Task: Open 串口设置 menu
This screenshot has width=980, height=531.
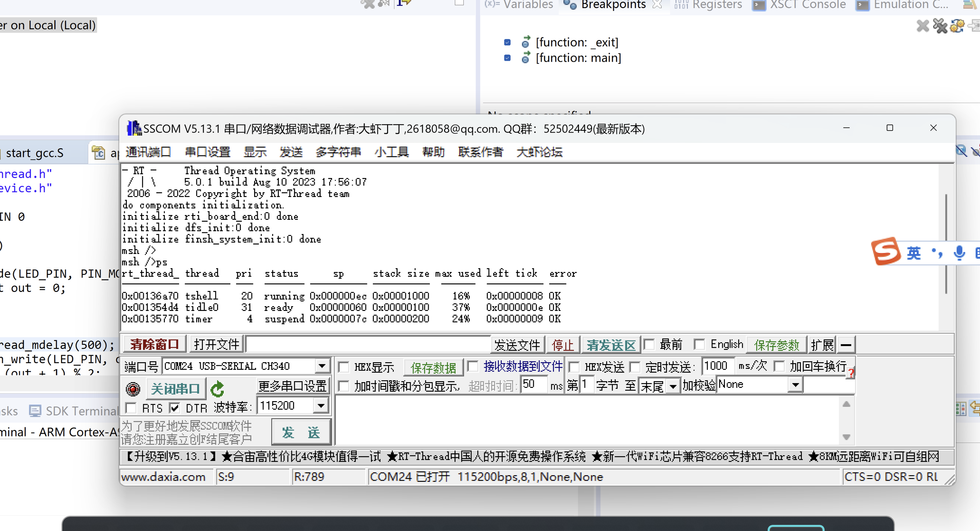Action: point(207,152)
